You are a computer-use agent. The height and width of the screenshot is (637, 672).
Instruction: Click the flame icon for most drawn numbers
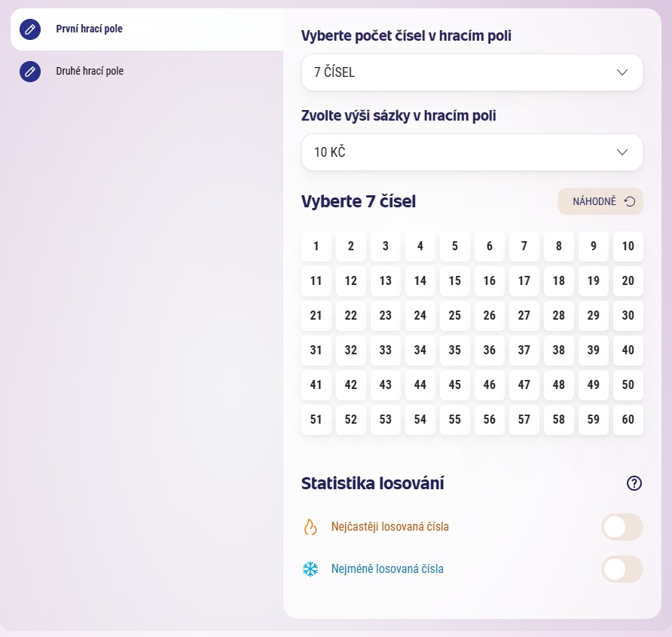pos(310,527)
